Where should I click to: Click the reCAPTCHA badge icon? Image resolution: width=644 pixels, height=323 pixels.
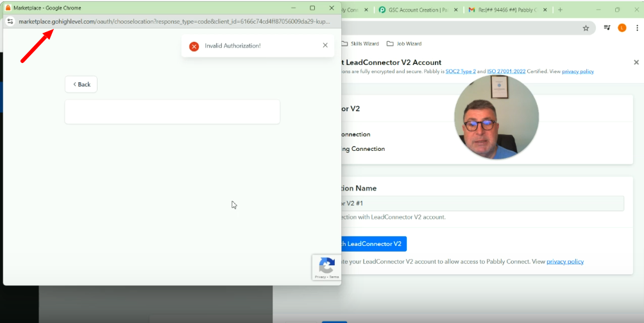coord(326,265)
